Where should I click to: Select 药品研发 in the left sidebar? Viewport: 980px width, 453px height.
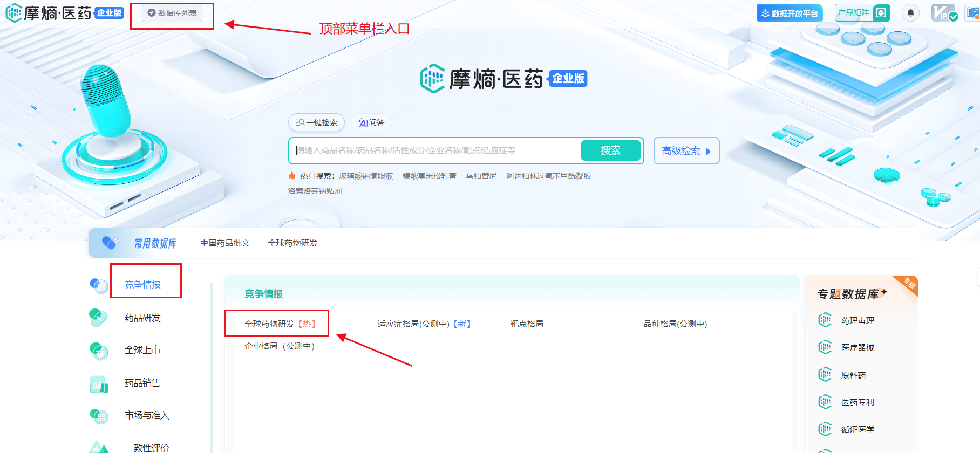142,318
